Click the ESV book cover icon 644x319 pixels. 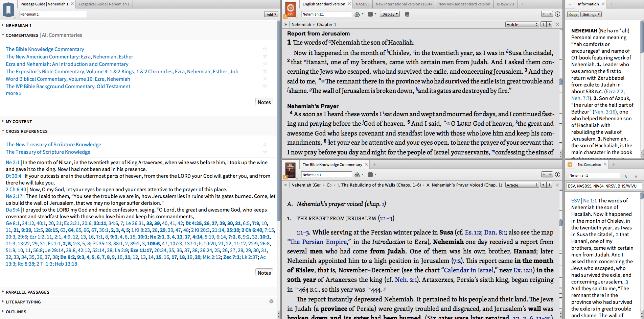[290, 9]
